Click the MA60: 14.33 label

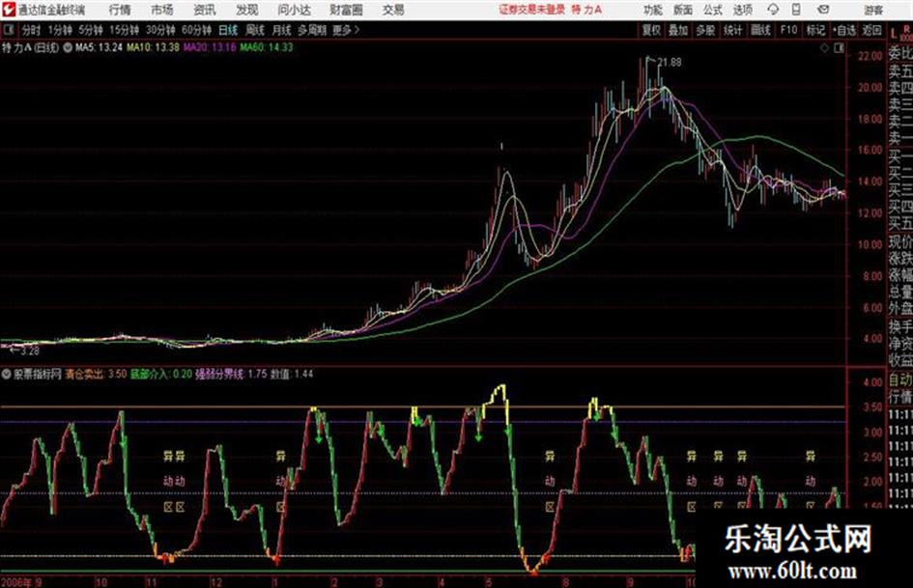[267, 47]
